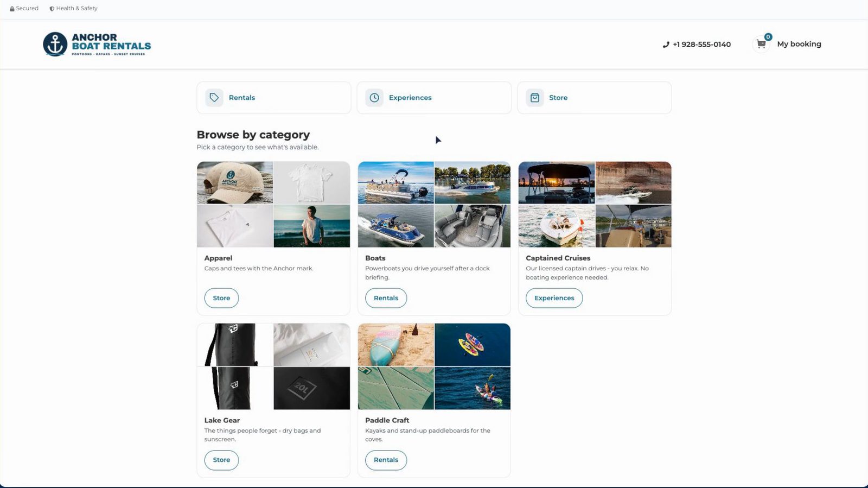
Task: Click the cart badge showing 0
Action: [768, 37]
